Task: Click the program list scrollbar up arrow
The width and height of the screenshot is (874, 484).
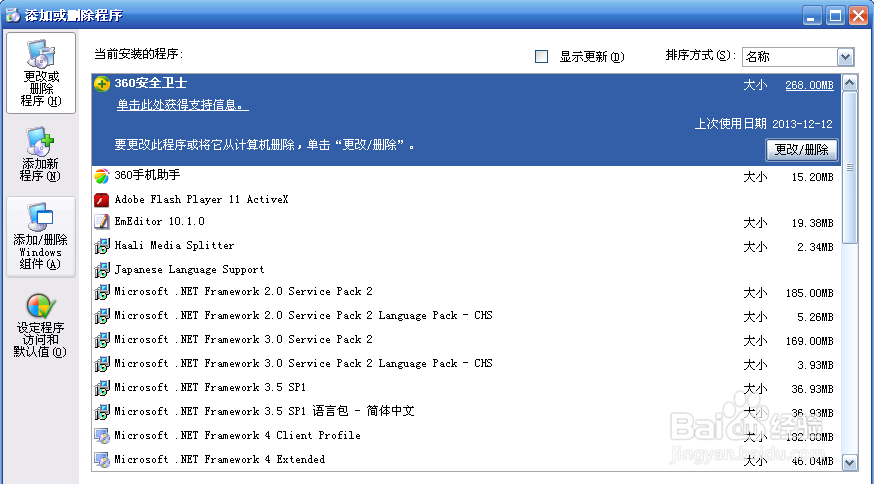Action: coord(849,83)
